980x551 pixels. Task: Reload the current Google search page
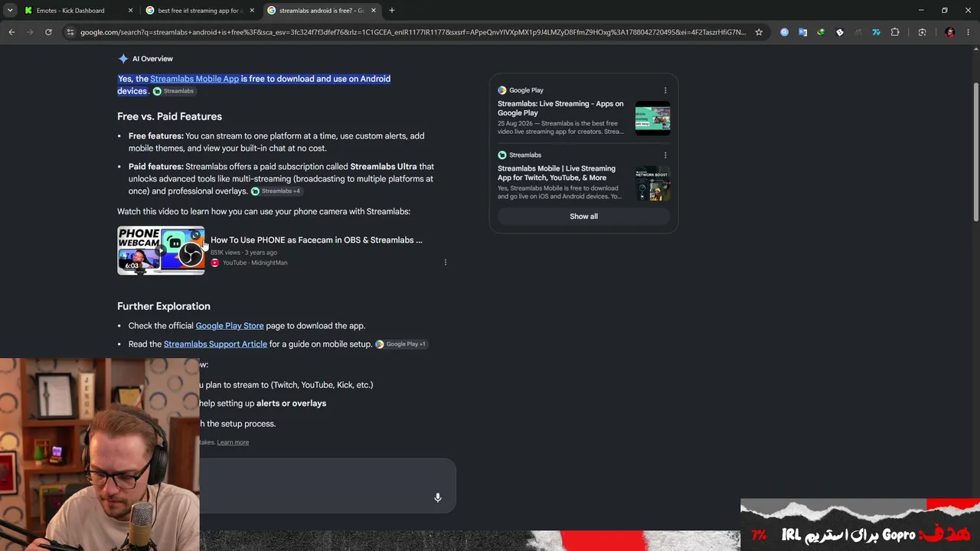pos(48,32)
